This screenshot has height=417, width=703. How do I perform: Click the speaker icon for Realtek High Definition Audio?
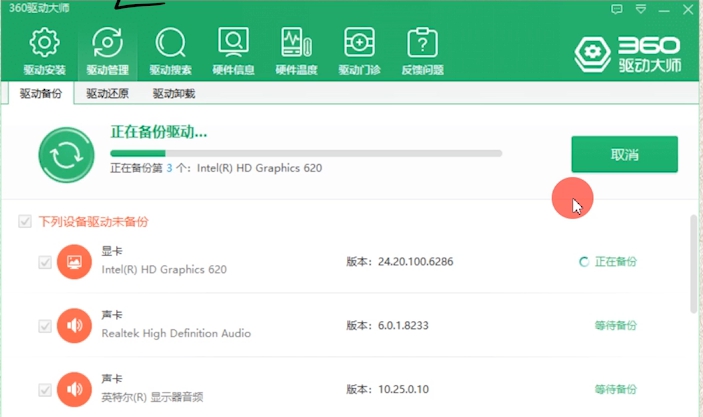coord(74,326)
